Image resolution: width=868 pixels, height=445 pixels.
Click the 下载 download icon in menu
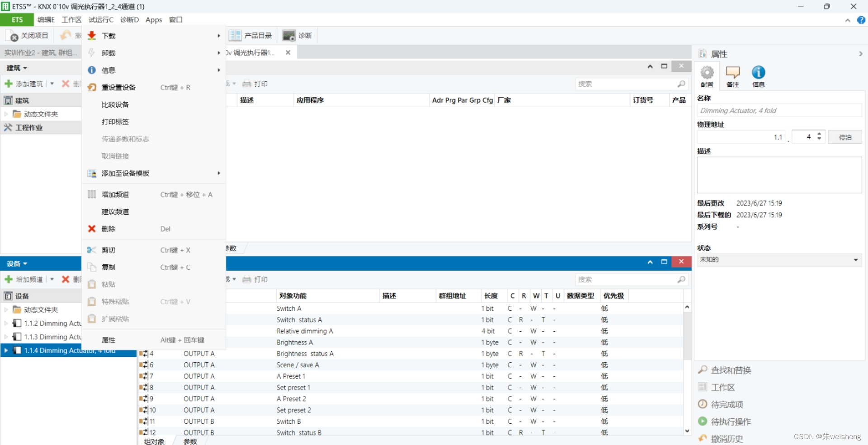click(x=92, y=36)
